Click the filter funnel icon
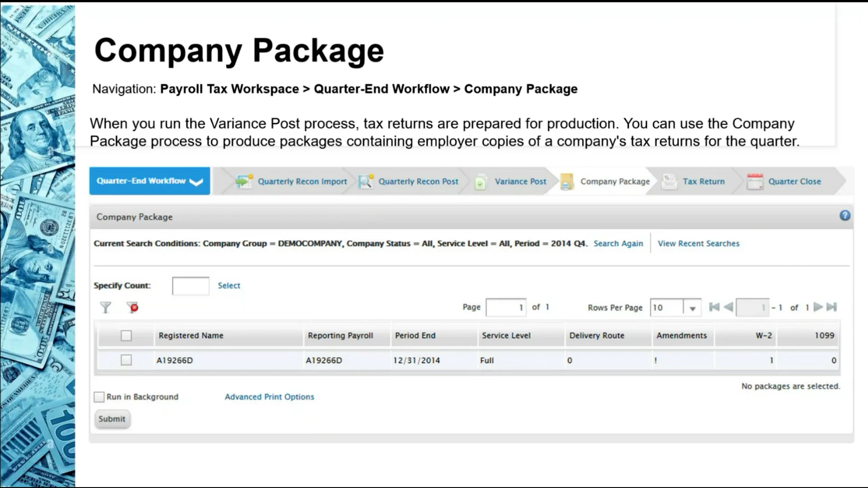The width and height of the screenshot is (868, 488). 105,308
